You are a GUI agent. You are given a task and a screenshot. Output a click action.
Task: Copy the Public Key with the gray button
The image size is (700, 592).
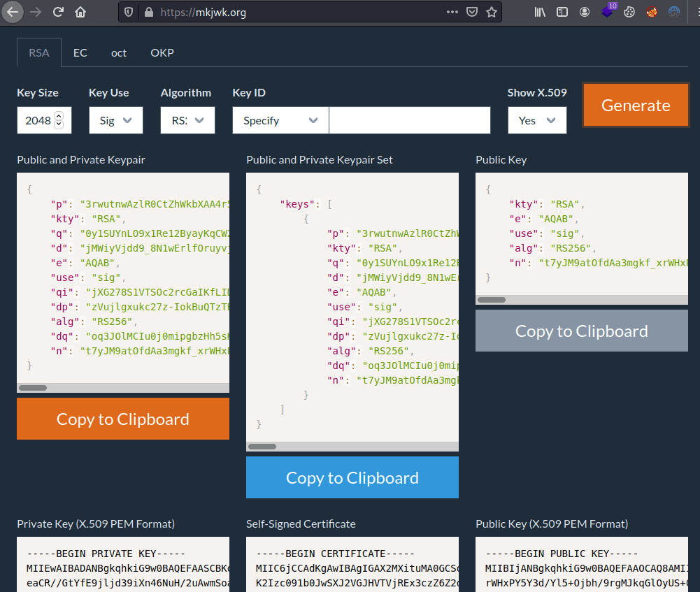(581, 331)
